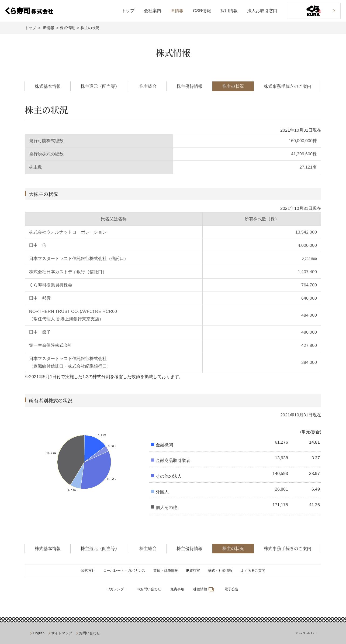Select the lower 株主還元（配当等） tab
The image size is (346, 644).
(100, 549)
